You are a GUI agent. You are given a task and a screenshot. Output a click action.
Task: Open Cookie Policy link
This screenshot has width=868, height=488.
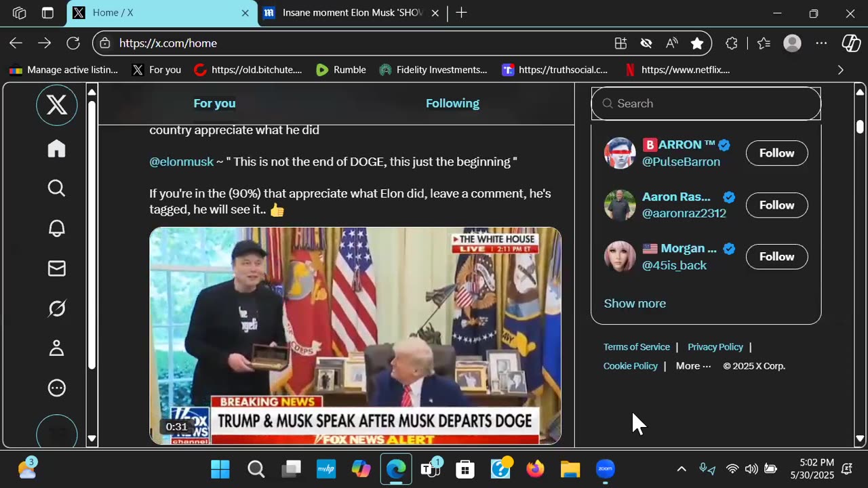[x=631, y=366]
